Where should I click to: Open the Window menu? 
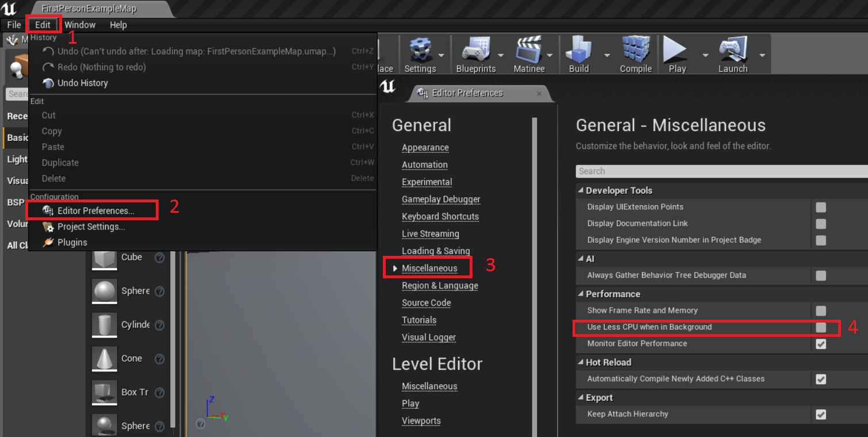(80, 25)
